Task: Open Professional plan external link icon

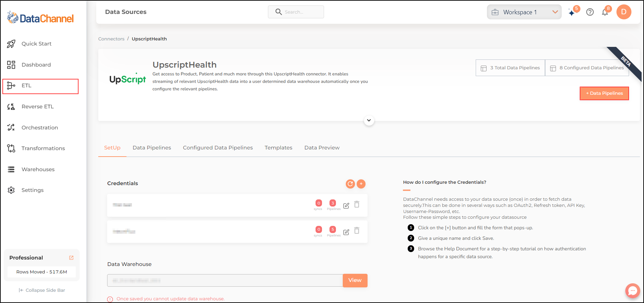Action: click(x=71, y=258)
